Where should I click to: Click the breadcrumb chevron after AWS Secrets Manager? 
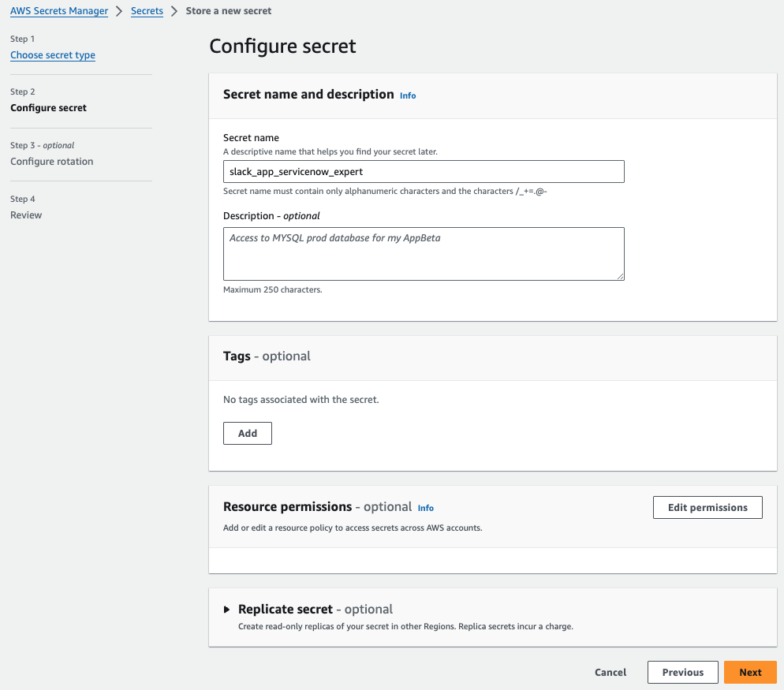(x=120, y=11)
